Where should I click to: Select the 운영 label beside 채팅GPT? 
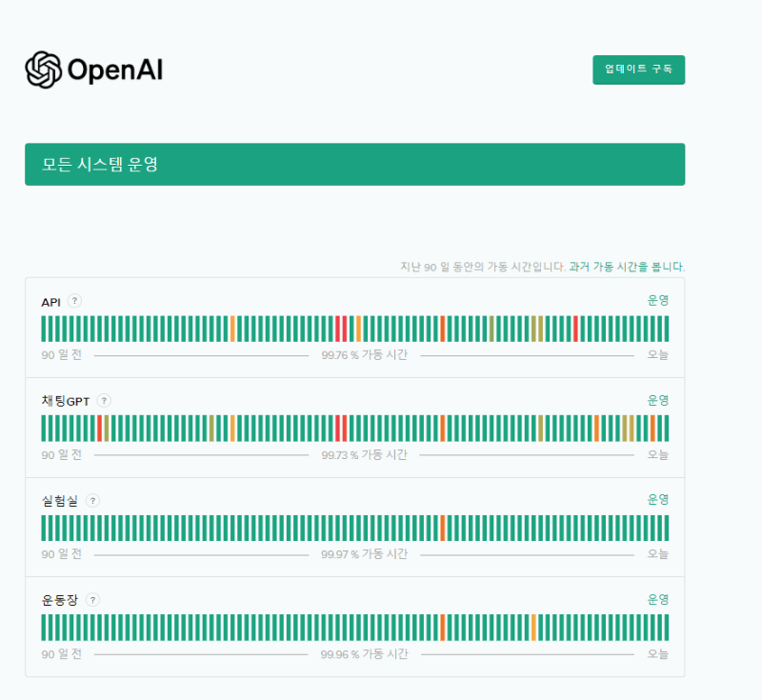click(x=660, y=400)
